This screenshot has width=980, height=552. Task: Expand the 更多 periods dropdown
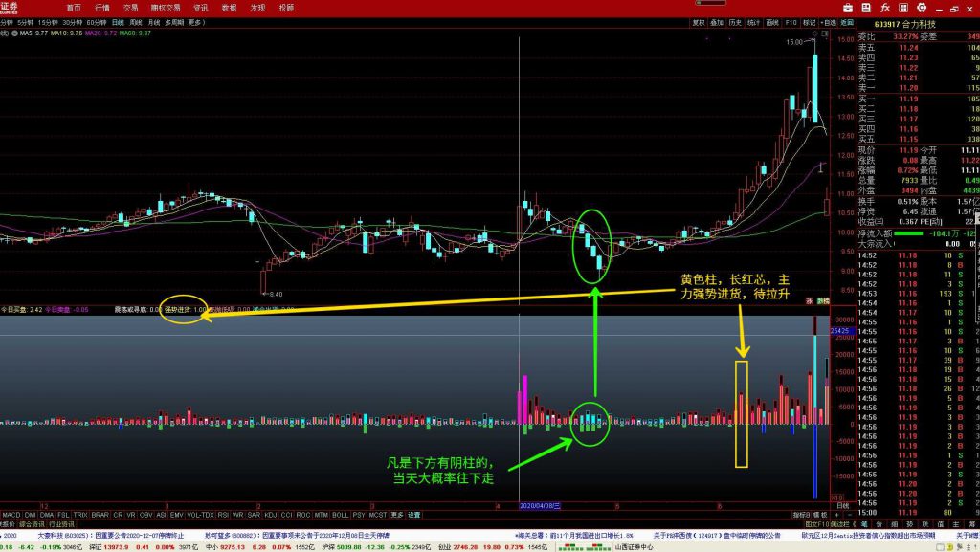195,21
